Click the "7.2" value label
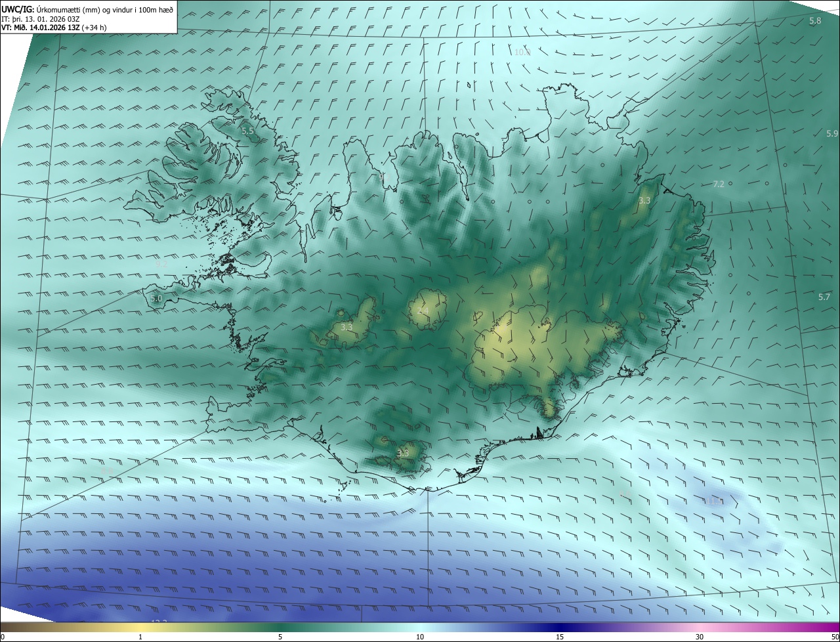This screenshot has height=642, width=840. point(719,184)
